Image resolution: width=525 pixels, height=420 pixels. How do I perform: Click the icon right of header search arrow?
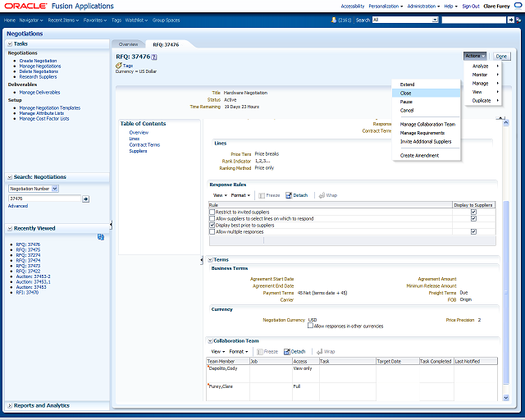pos(518,20)
